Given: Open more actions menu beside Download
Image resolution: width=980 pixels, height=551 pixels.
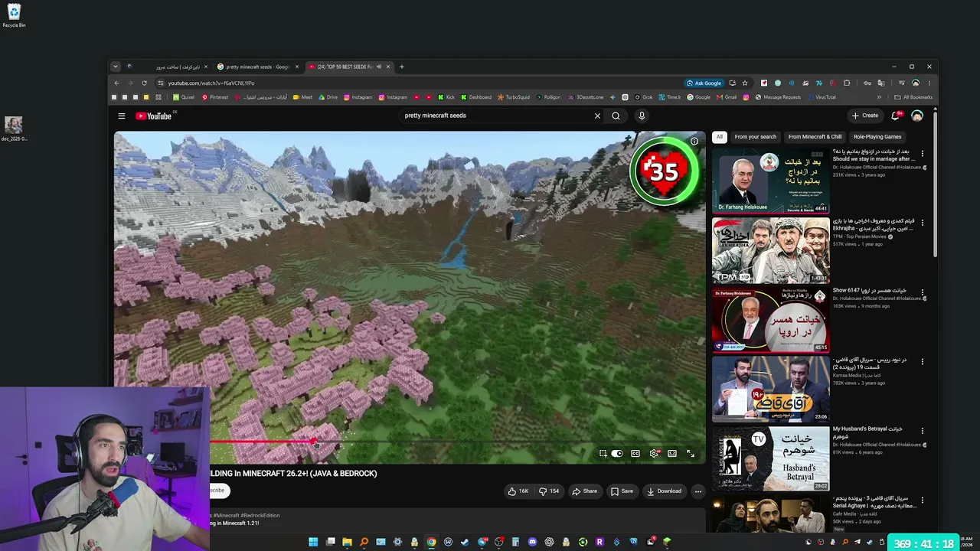Looking at the screenshot, I should pos(697,491).
